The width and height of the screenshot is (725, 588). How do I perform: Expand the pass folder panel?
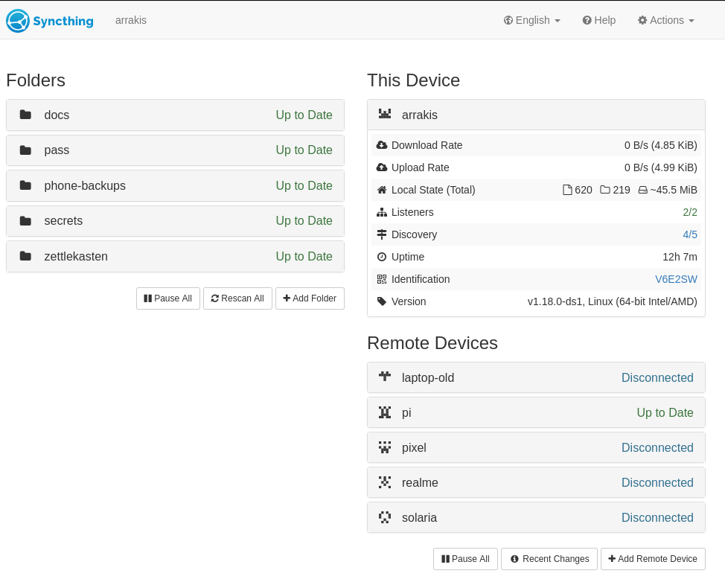tap(175, 150)
